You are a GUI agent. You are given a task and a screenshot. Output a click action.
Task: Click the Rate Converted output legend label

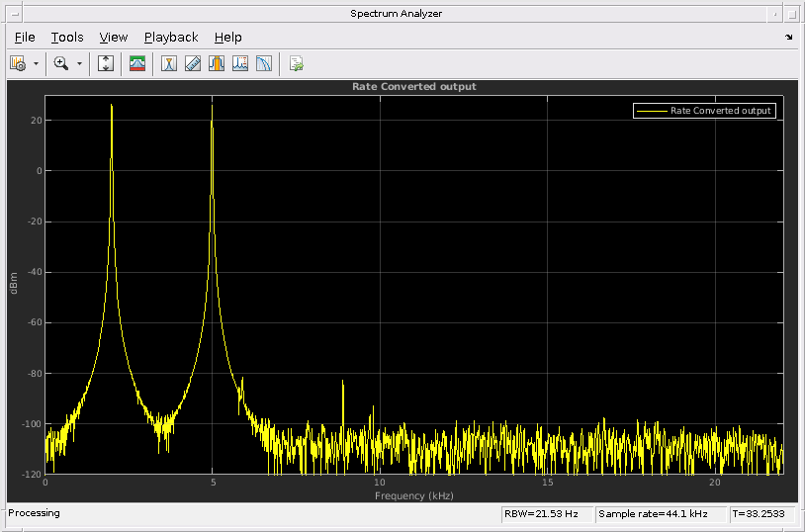click(720, 111)
